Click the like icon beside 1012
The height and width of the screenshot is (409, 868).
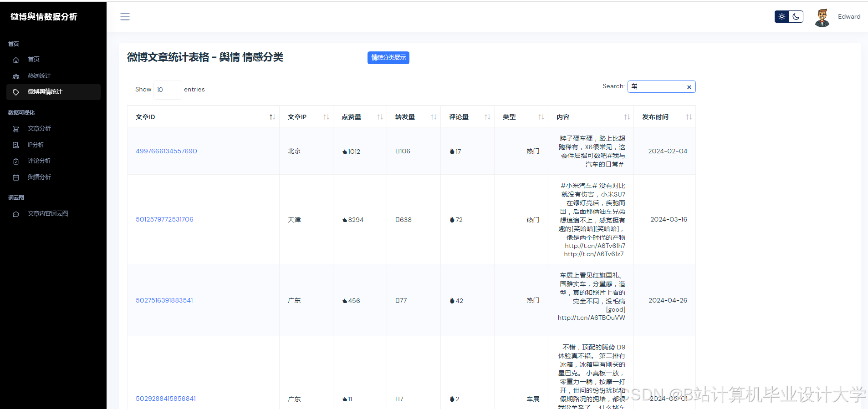click(x=345, y=151)
